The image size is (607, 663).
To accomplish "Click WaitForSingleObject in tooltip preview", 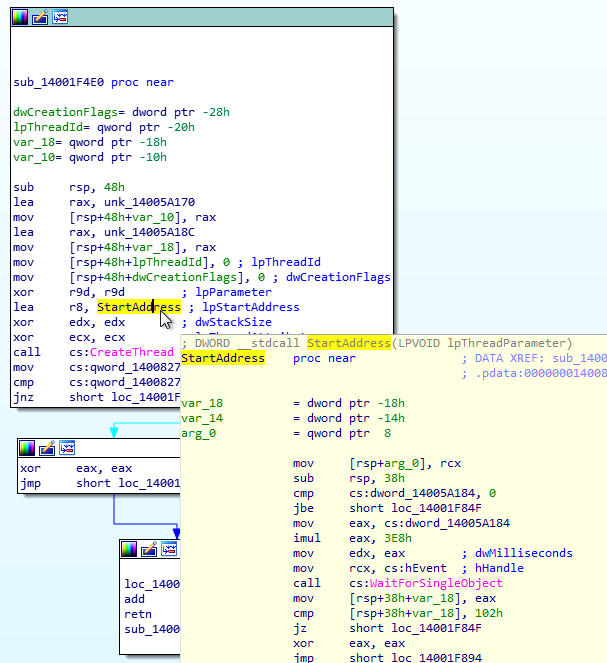I will click(x=436, y=583).
